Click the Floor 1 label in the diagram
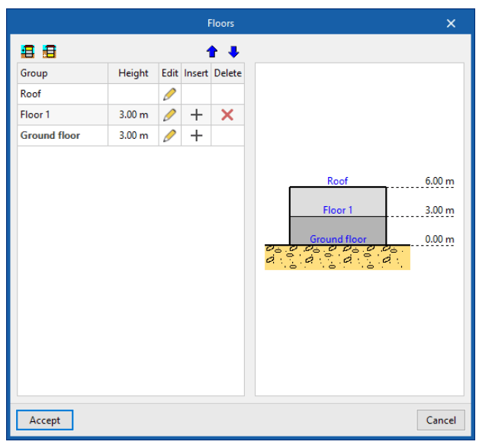The height and width of the screenshot is (448, 479). pyautogui.click(x=338, y=210)
